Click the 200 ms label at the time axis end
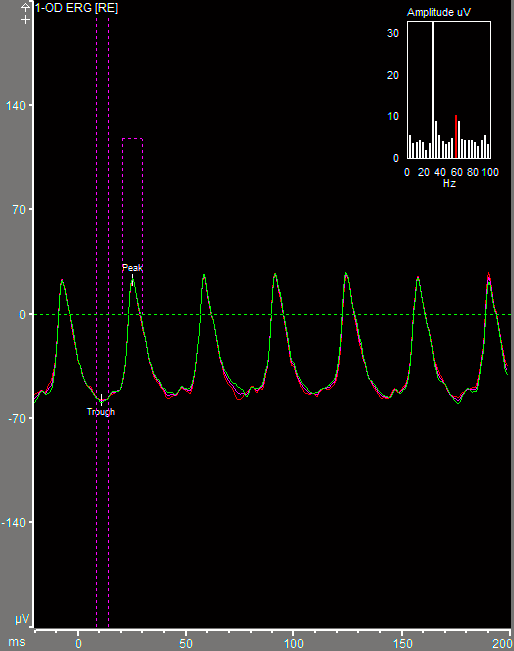The image size is (514, 651). pos(502,644)
